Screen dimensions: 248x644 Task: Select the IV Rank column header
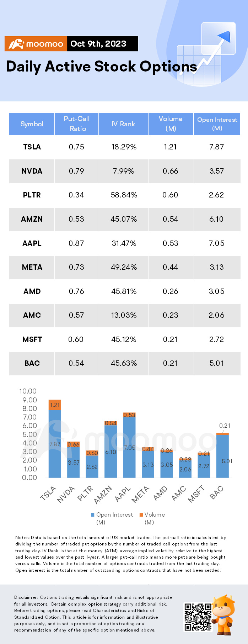click(123, 124)
